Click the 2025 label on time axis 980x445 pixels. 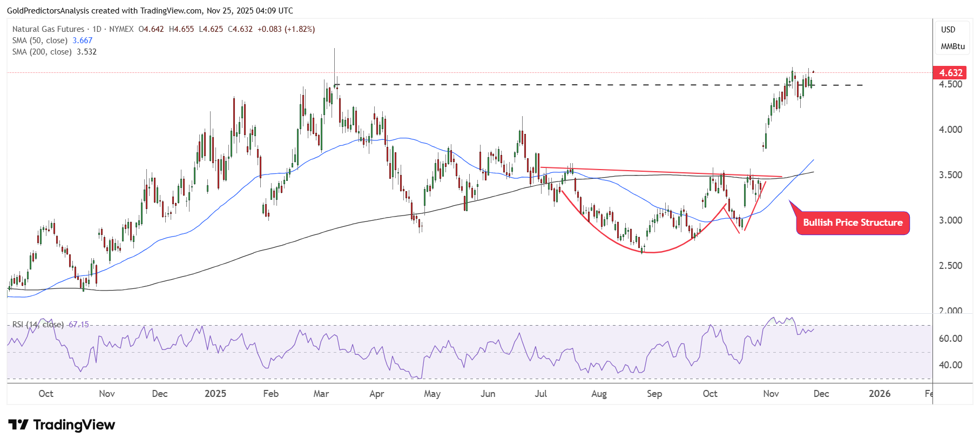click(215, 394)
